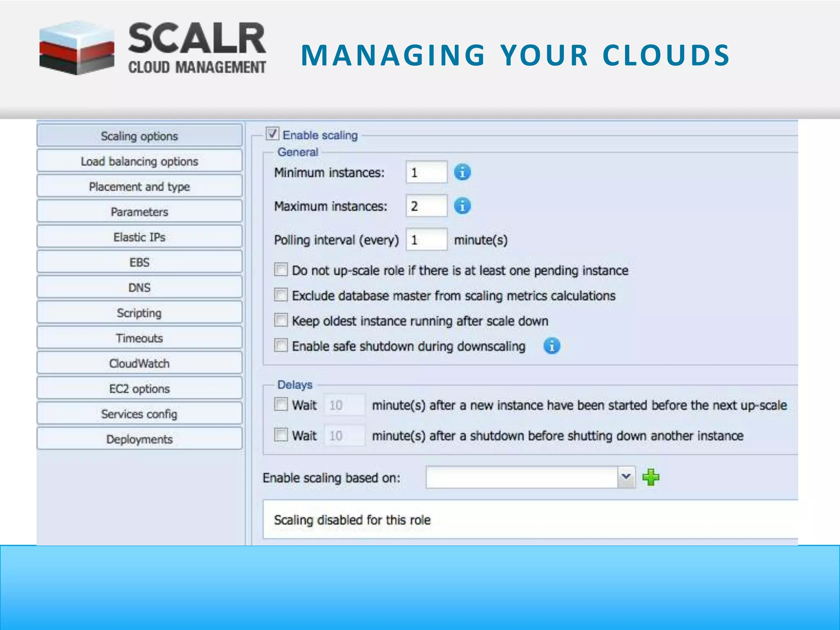Image resolution: width=840 pixels, height=630 pixels.
Task: Uncheck the Enable scaling checkbox
Action: click(x=272, y=134)
